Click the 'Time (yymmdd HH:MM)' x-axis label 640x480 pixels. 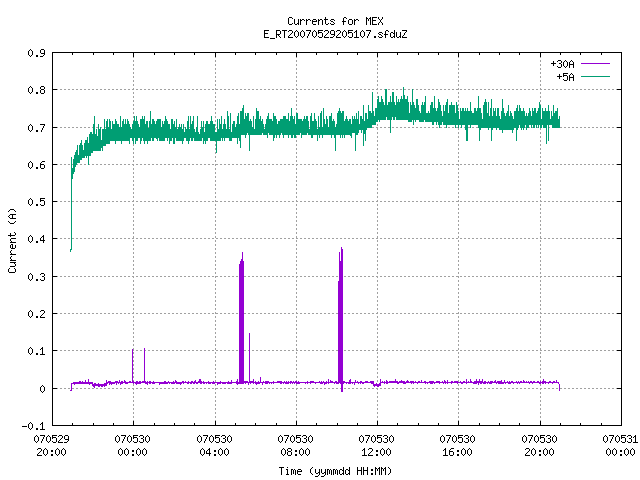click(x=335, y=471)
